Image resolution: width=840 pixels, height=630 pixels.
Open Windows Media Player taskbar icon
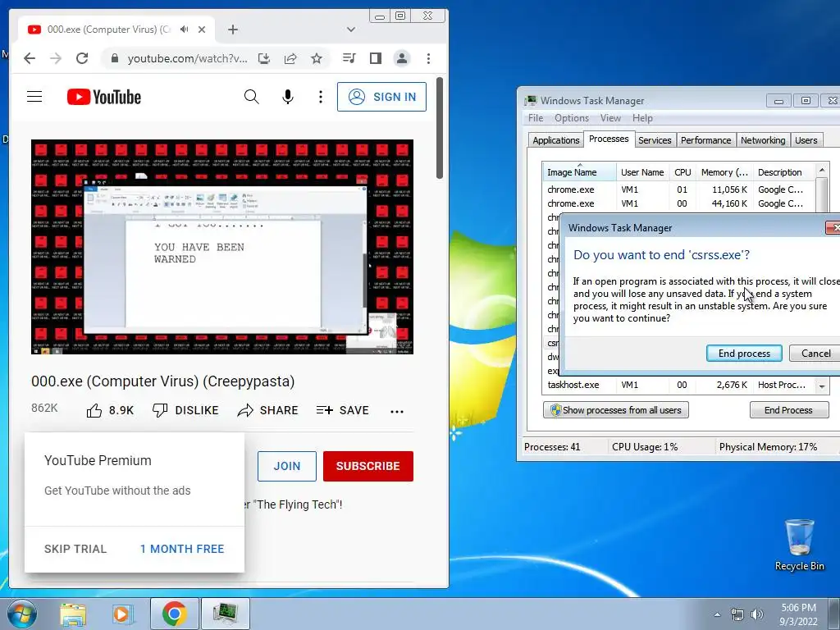coord(123,614)
